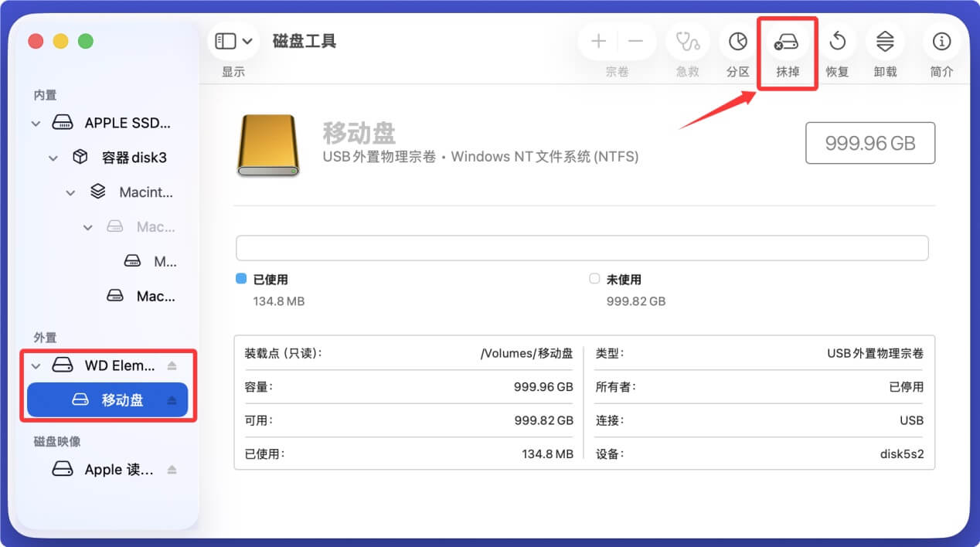Run 急救 (First Aid) on the disk
This screenshot has height=547, width=980.
pyautogui.click(x=687, y=42)
